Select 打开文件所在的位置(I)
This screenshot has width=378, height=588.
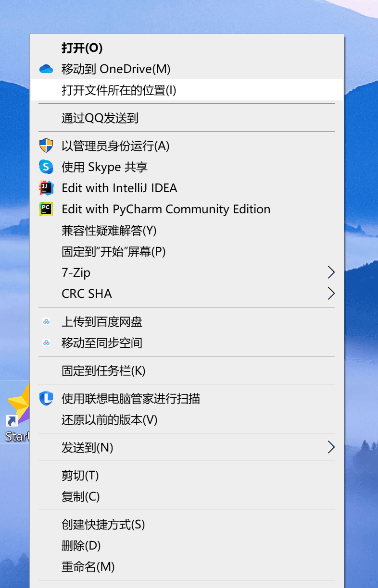[x=188, y=90]
